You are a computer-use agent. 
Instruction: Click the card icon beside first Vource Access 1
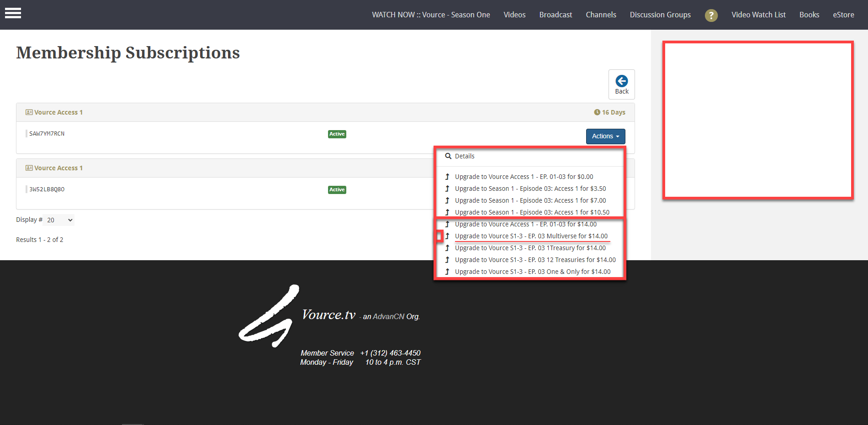click(x=29, y=112)
